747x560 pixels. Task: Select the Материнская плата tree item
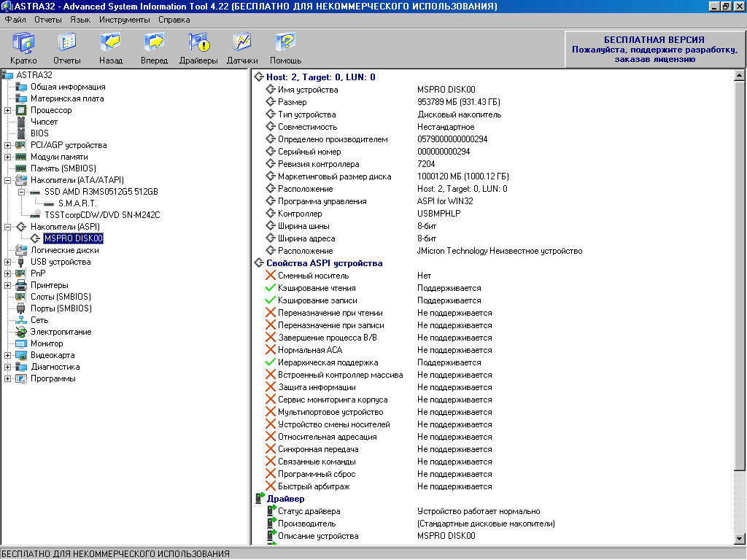point(66,98)
